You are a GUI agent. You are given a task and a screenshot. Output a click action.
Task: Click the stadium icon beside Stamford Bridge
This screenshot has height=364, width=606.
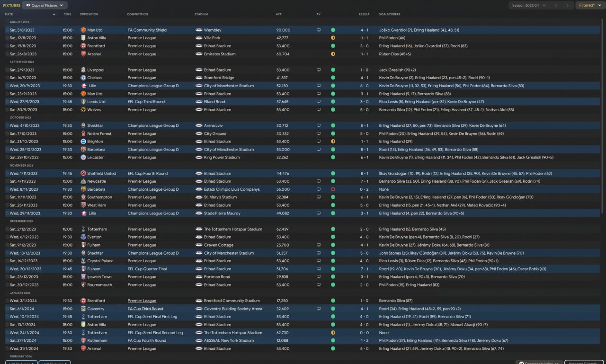pos(199,78)
